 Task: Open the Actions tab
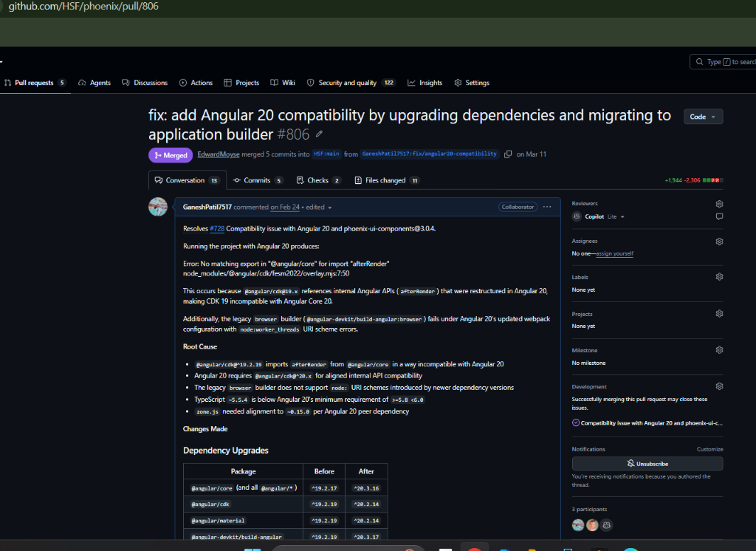click(196, 83)
